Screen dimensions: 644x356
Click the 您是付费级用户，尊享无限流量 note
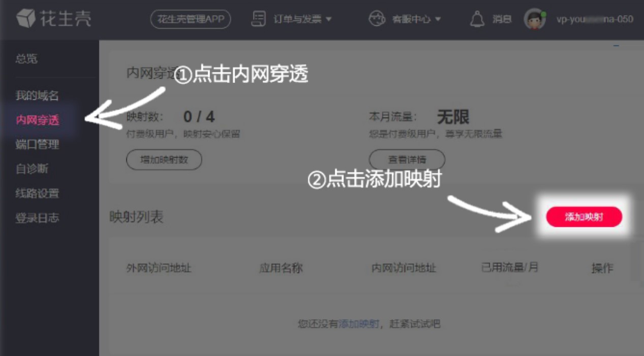point(436,134)
